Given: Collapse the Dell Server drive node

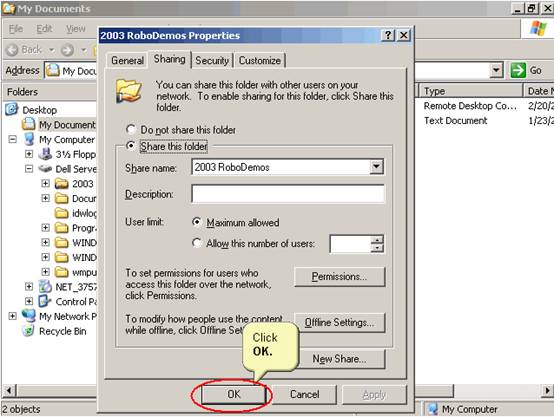Looking at the screenshot, I should click(x=29, y=169).
